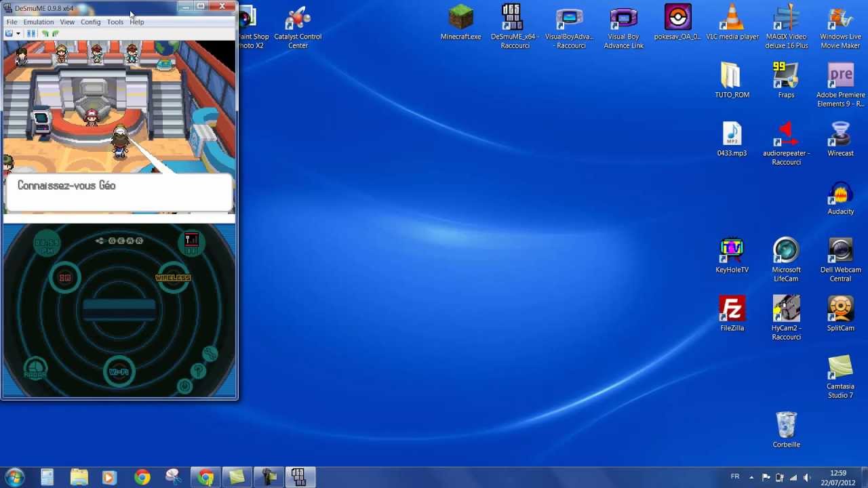Image resolution: width=868 pixels, height=488 pixels.
Task: Tap the C-Gear power button
Action: click(184, 386)
